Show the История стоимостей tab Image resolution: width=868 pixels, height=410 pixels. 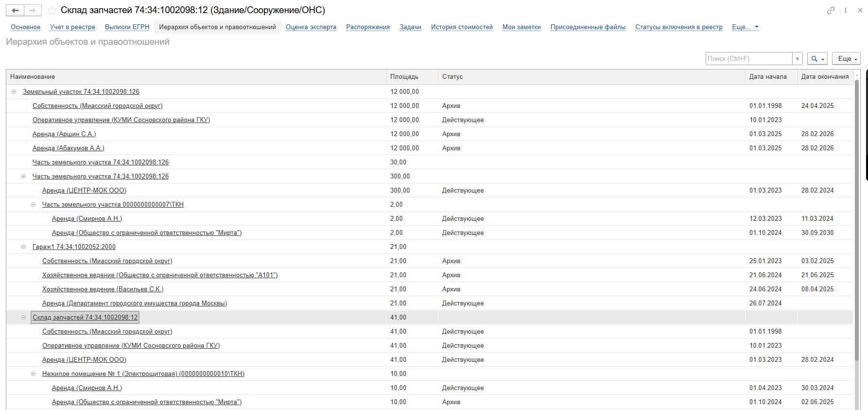click(x=462, y=27)
